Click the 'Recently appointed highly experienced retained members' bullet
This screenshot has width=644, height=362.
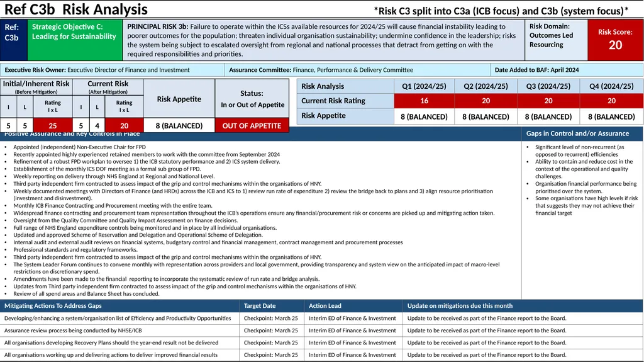[146, 154]
